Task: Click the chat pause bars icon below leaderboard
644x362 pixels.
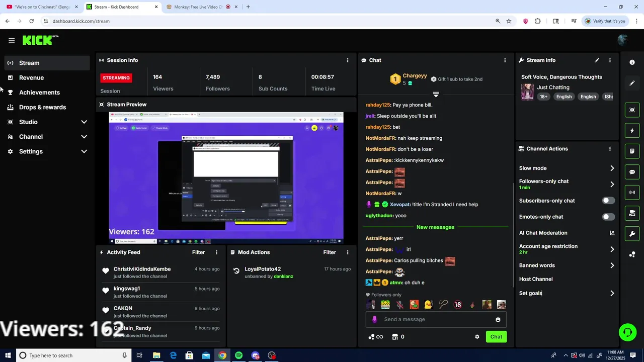Action: click(x=436, y=94)
